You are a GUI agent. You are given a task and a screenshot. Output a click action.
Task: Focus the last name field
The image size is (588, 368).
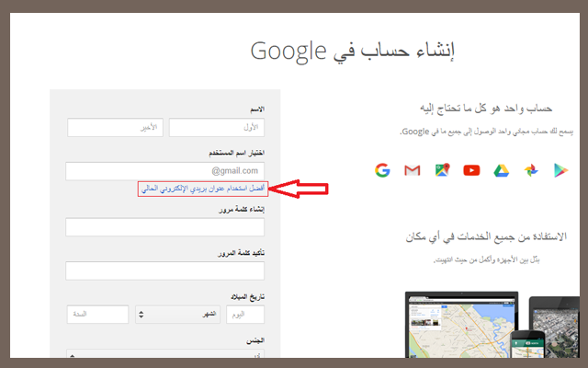tap(115, 127)
